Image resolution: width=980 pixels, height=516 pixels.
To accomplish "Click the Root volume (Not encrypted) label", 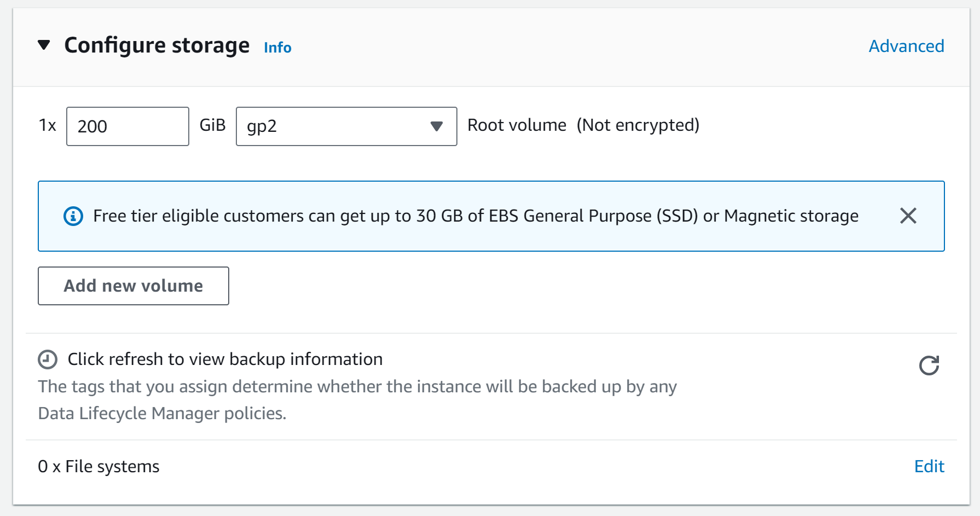I will pyautogui.click(x=584, y=125).
